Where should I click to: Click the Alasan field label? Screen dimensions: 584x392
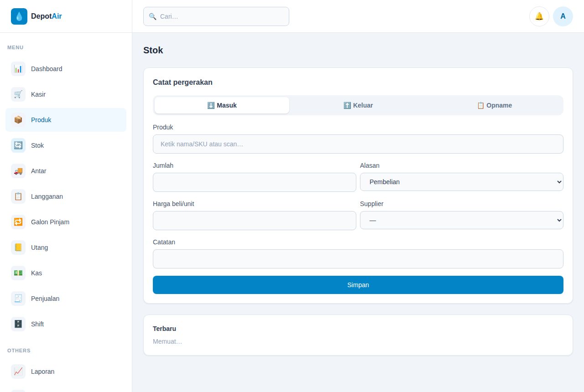click(370, 165)
